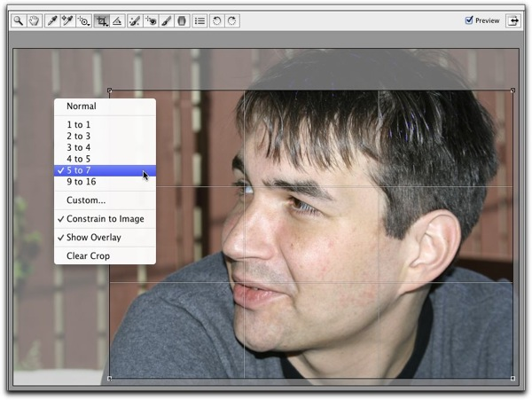
Task: Pick the White Balance eyedropper tool
Action: coord(51,20)
